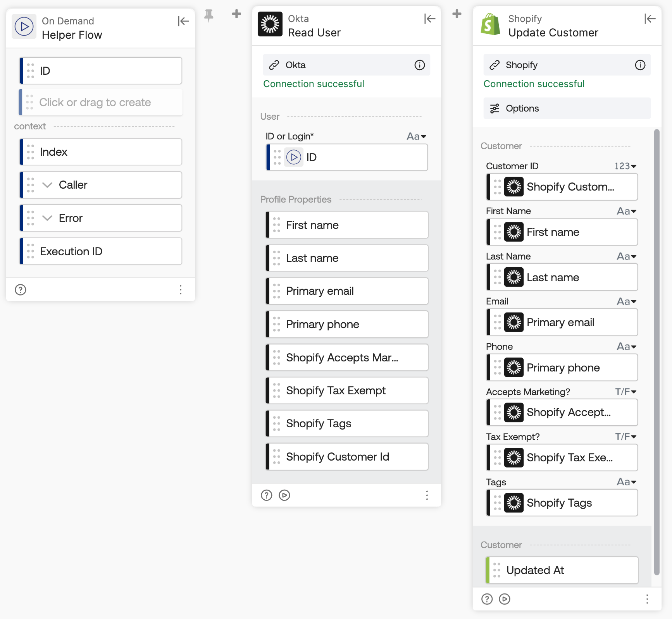Click the Okta link connection icon
This screenshot has height=619, width=672.
(x=274, y=65)
